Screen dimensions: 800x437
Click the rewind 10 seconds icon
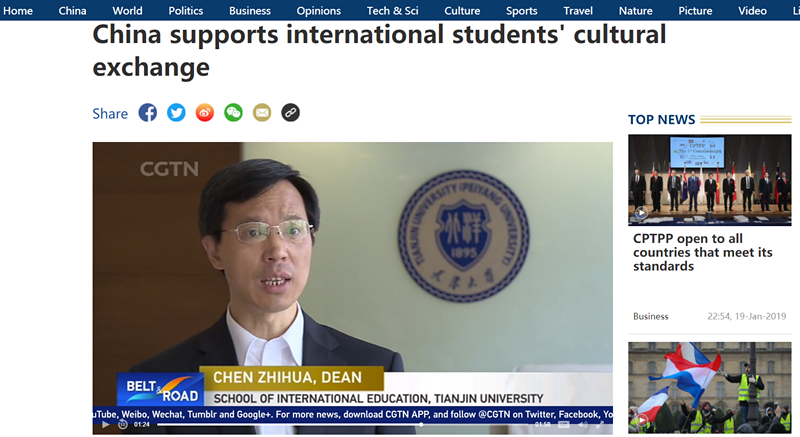pos(122,424)
